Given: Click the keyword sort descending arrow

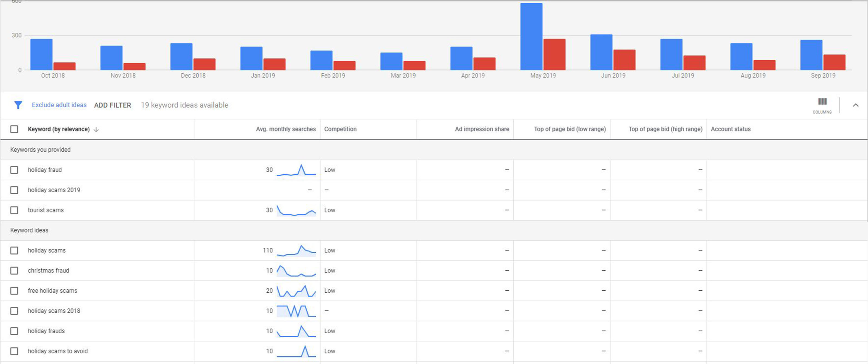Looking at the screenshot, I should (x=96, y=130).
